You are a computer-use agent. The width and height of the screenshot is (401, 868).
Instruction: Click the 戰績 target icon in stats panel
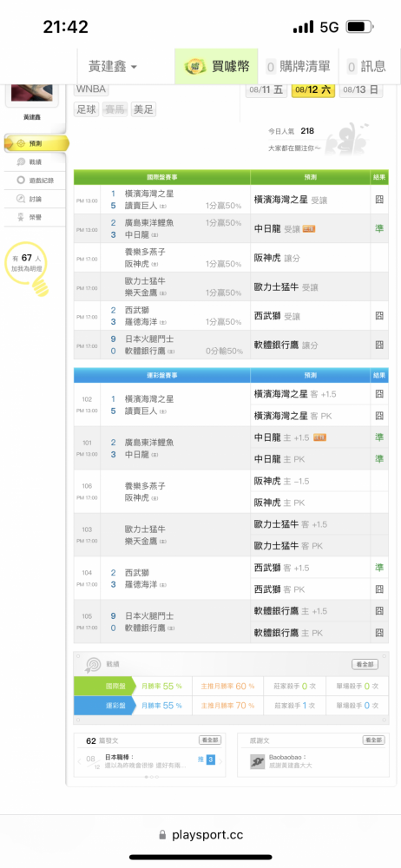tap(92, 664)
